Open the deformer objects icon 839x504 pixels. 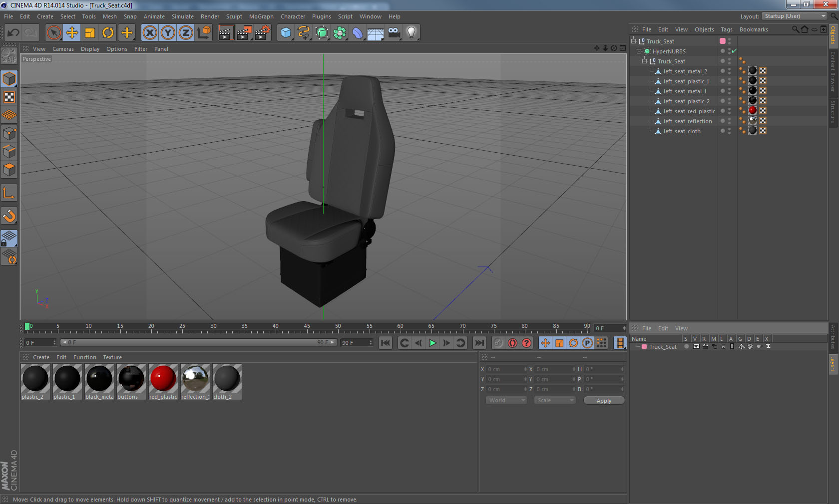358,33
